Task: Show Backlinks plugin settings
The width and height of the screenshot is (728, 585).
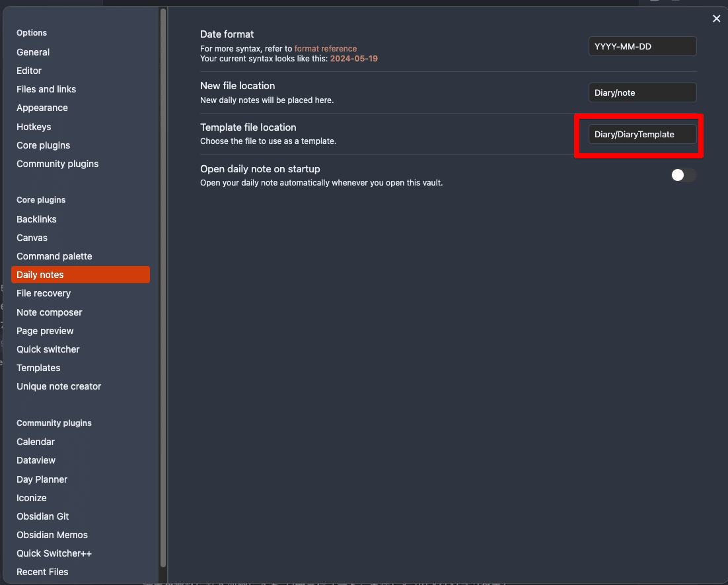Action: [36, 219]
